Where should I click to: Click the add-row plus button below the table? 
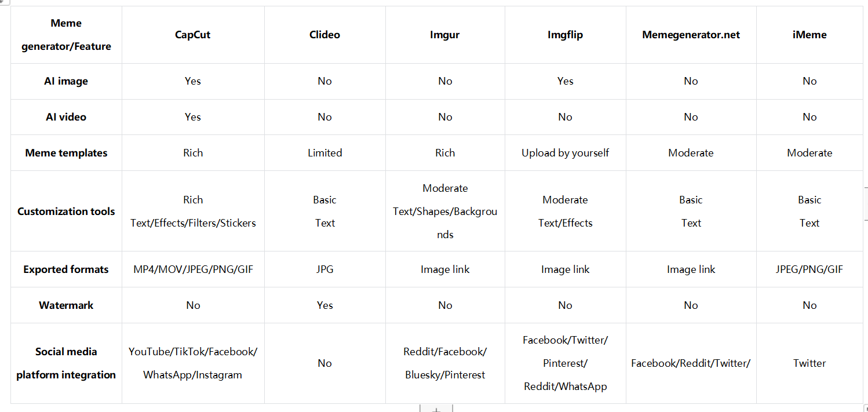(x=436, y=409)
